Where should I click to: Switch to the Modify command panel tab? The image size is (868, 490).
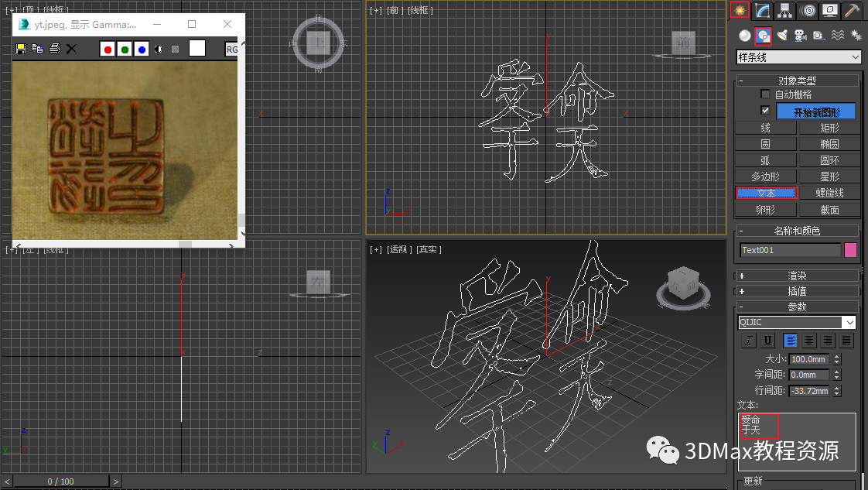(x=762, y=10)
